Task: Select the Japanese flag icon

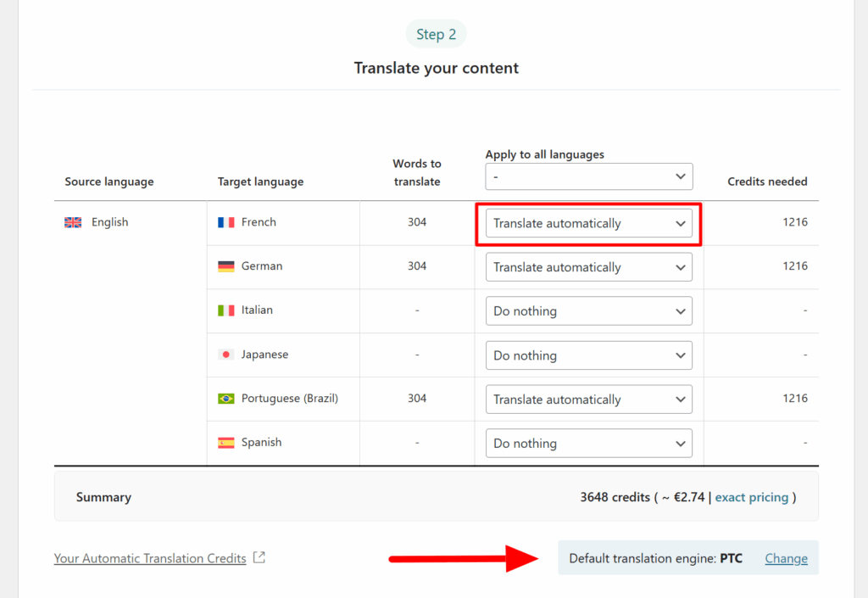Action: pyautogui.click(x=225, y=355)
